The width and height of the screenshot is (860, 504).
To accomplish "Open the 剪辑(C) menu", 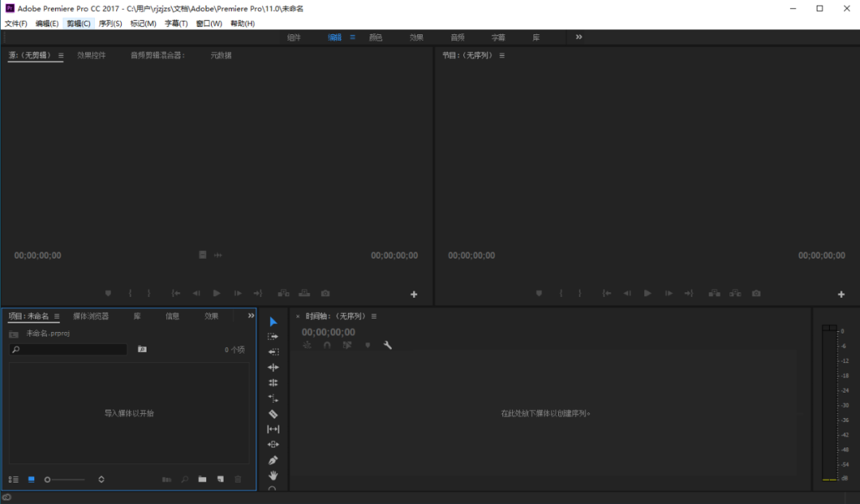I will (x=78, y=24).
